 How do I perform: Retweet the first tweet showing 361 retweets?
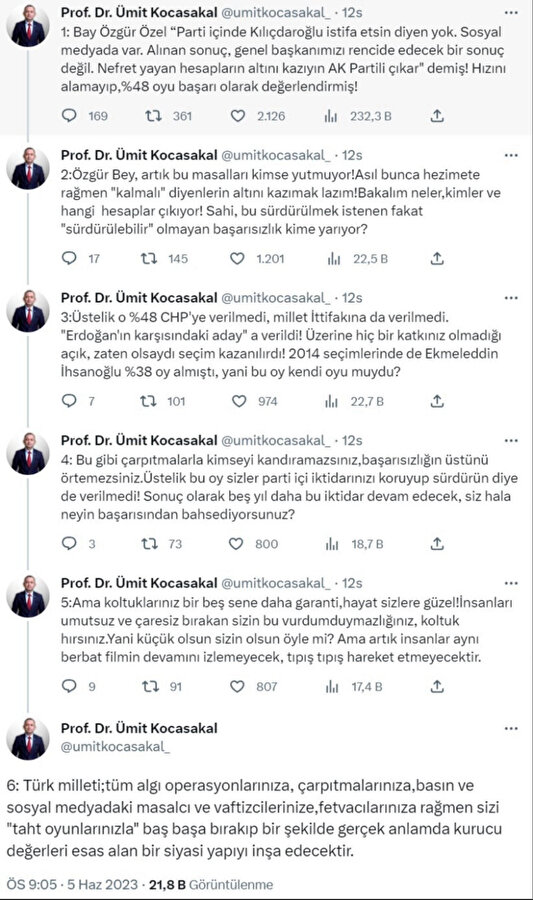coord(153,116)
